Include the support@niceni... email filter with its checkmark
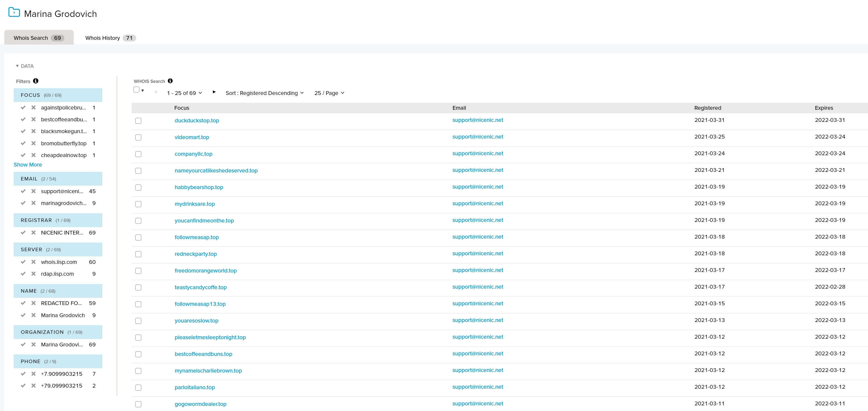The image size is (868, 411). 23,191
